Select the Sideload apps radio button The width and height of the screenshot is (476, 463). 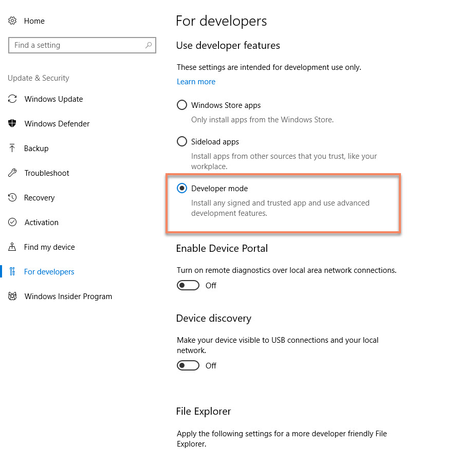[181, 141]
